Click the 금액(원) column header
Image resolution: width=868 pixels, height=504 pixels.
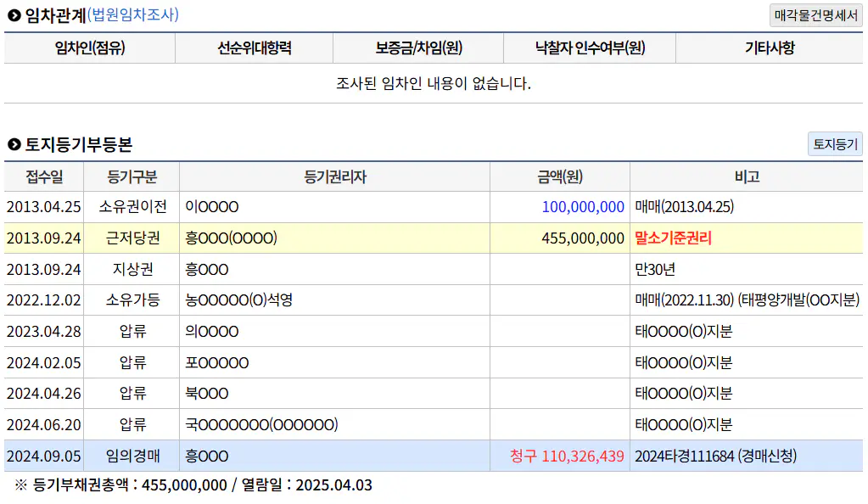(x=559, y=176)
